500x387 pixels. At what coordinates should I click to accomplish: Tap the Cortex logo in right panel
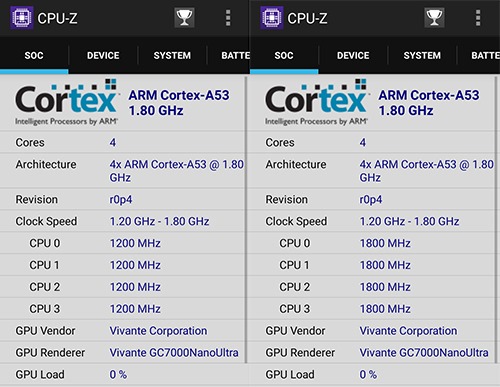pyautogui.click(x=316, y=102)
